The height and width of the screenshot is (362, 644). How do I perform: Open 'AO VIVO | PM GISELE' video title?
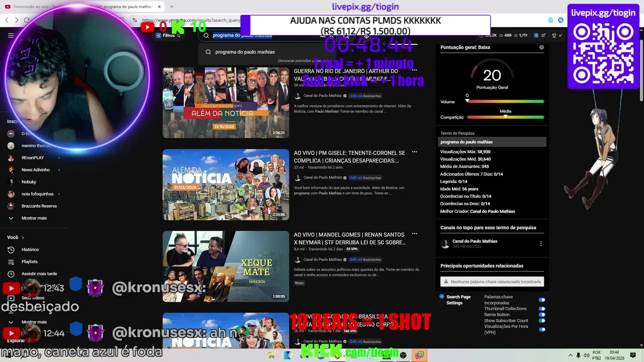click(349, 157)
